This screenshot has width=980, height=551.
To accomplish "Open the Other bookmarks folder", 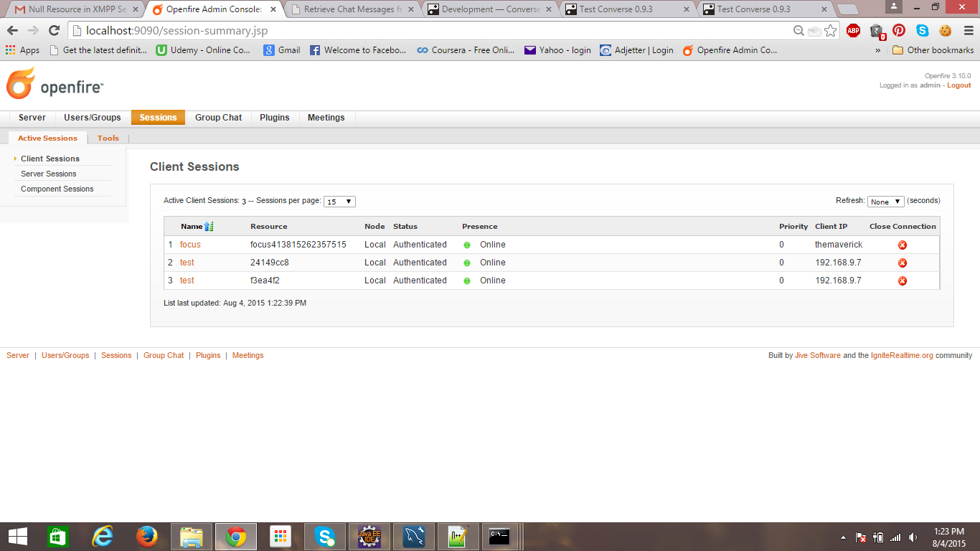I will click(x=933, y=50).
